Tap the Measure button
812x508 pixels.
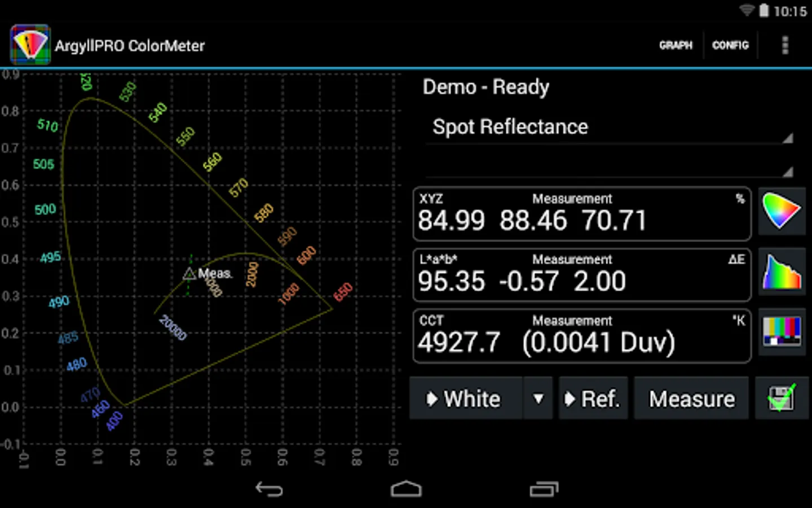692,398
